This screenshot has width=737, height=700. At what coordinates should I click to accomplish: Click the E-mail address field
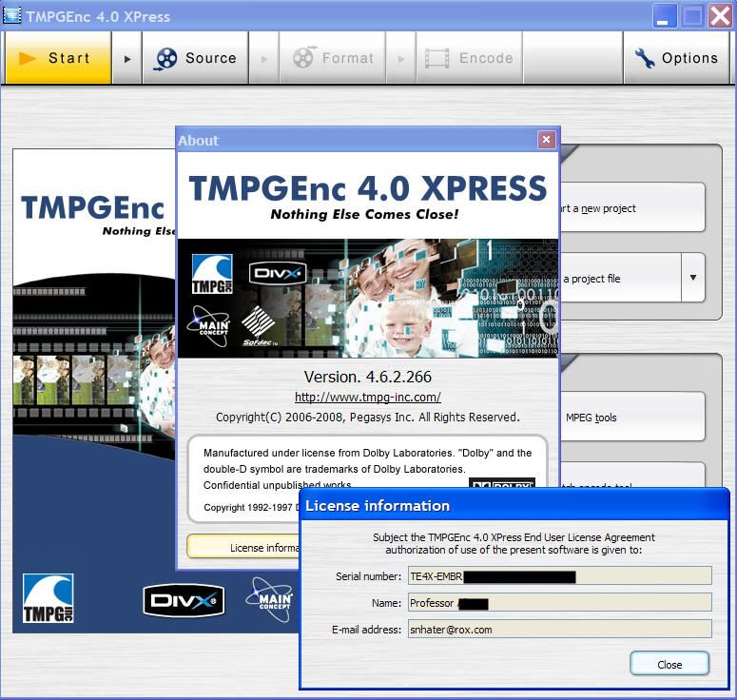point(559,630)
